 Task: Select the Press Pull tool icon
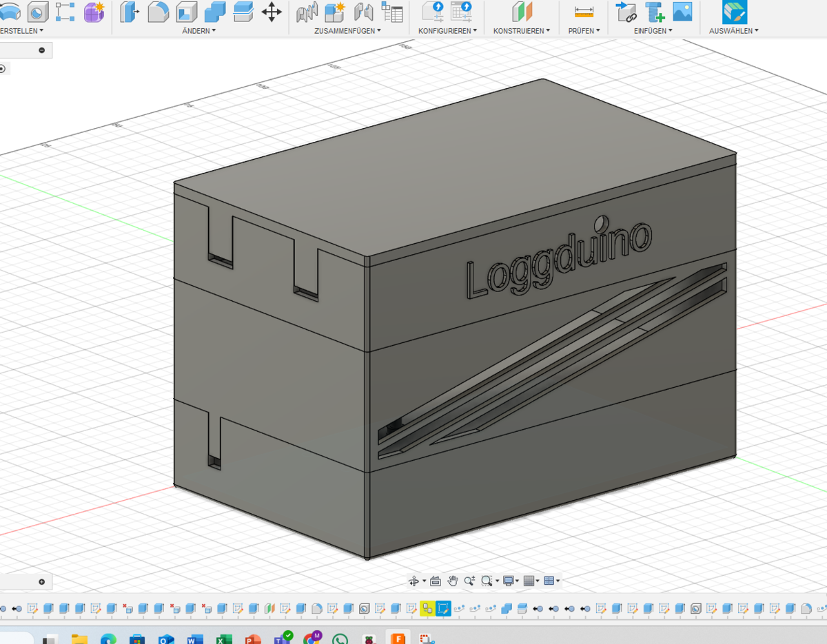coord(130,11)
